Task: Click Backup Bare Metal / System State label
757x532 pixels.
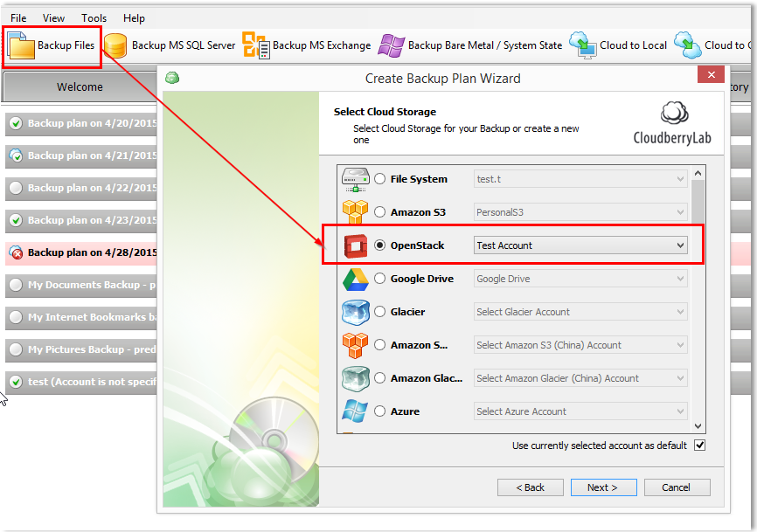Action: click(485, 45)
